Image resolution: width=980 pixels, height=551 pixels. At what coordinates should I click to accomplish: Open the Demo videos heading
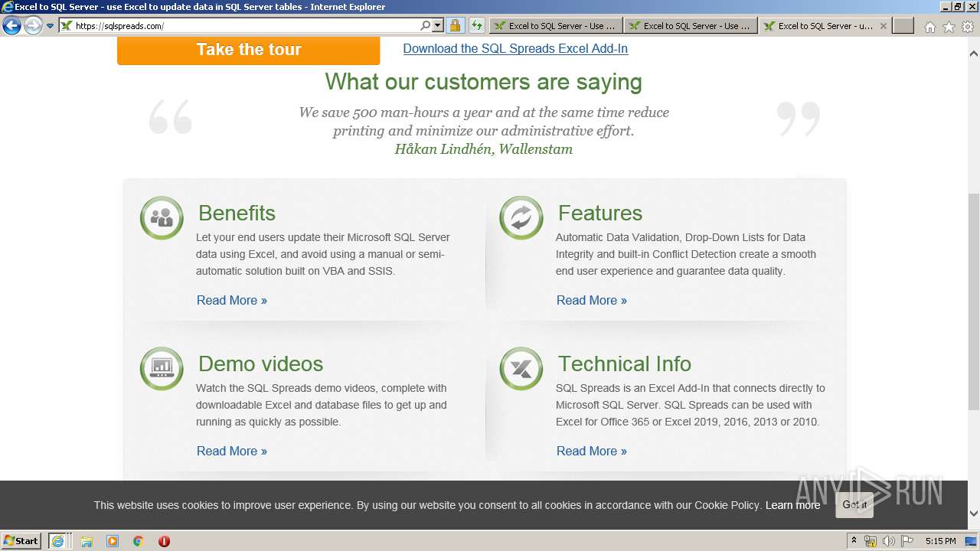coord(260,364)
